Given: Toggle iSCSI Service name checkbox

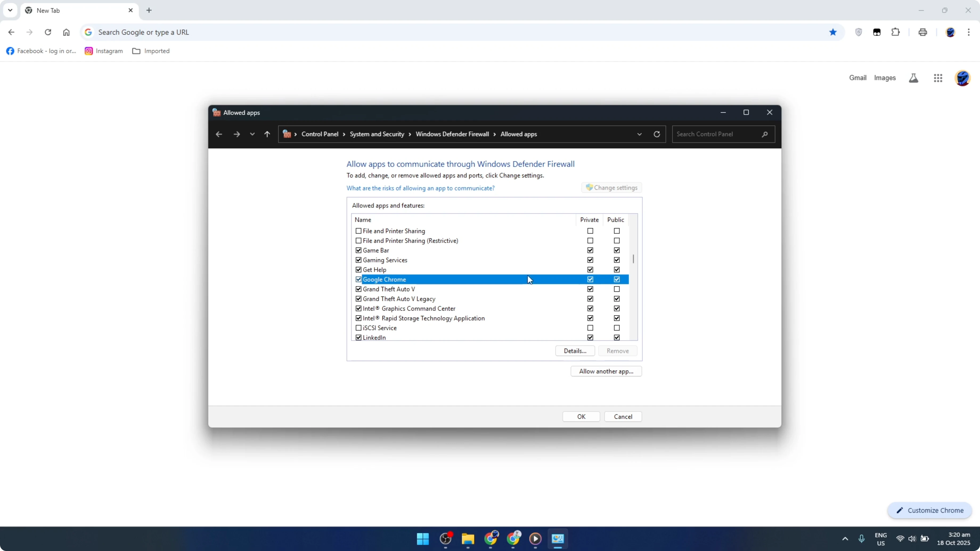Looking at the screenshot, I should point(358,328).
